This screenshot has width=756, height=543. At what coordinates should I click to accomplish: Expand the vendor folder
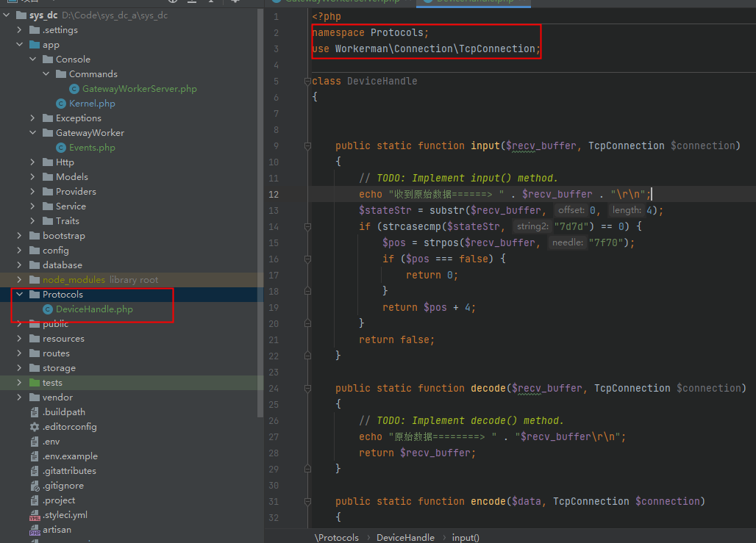(19, 398)
